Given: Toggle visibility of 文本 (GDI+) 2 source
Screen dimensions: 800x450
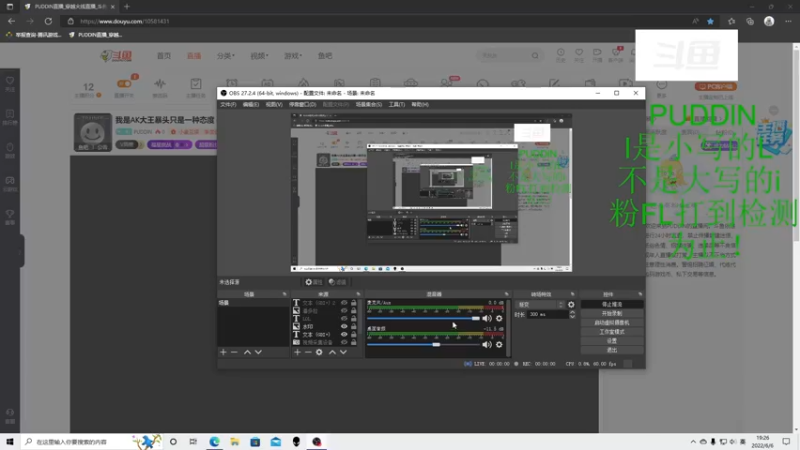Looking at the screenshot, I should (x=344, y=303).
